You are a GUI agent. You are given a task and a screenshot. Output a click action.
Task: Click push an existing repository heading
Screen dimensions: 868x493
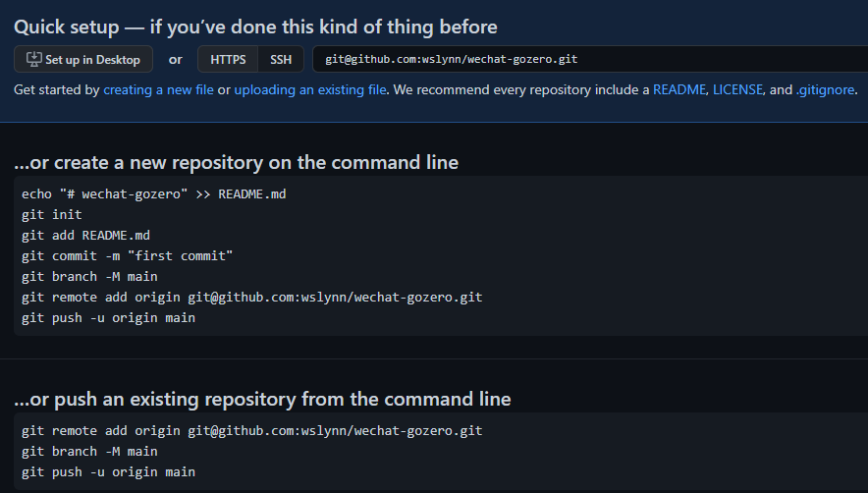tap(262, 399)
